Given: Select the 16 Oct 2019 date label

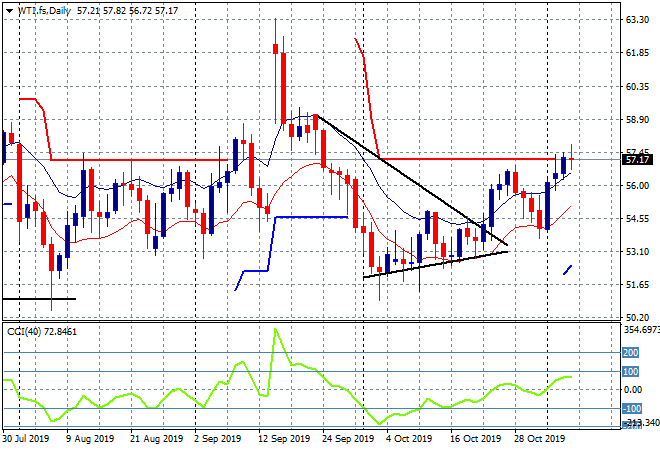Looking at the screenshot, I should (475, 439).
